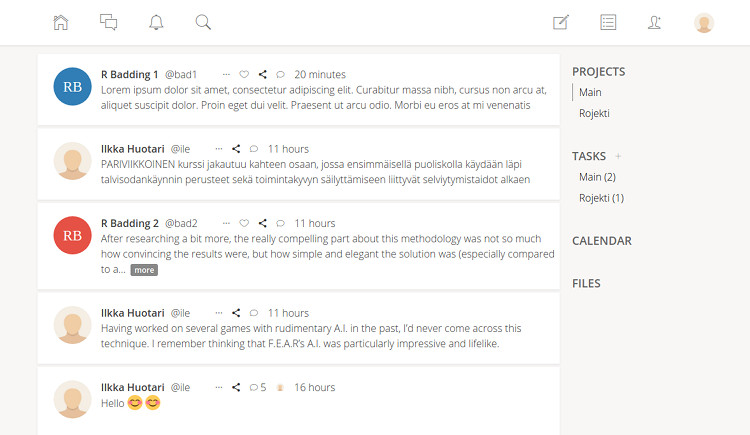
Task: Open the Calendar section
Action: pos(601,241)
